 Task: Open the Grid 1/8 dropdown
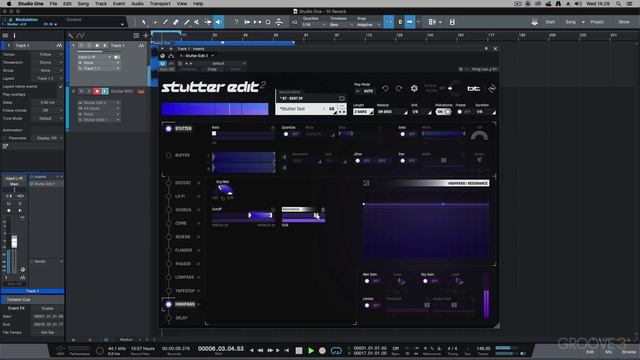pyautogui.click(x=421, y=112)
